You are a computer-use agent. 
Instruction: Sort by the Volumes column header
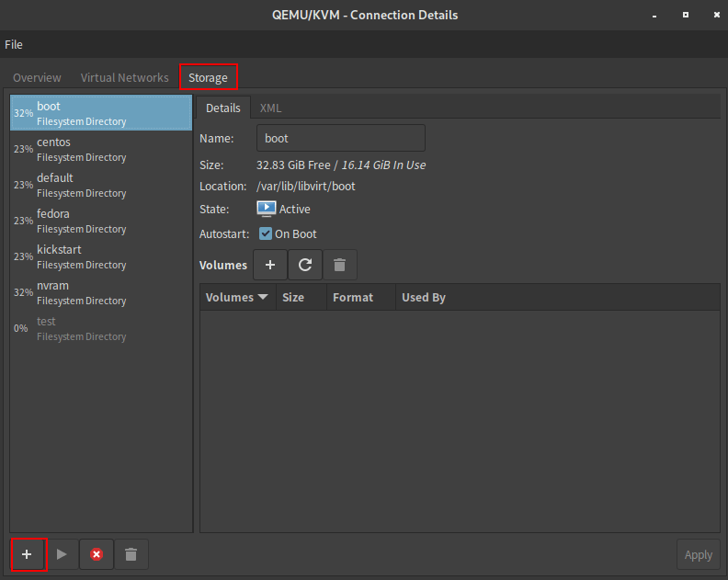tap(238, 297)
